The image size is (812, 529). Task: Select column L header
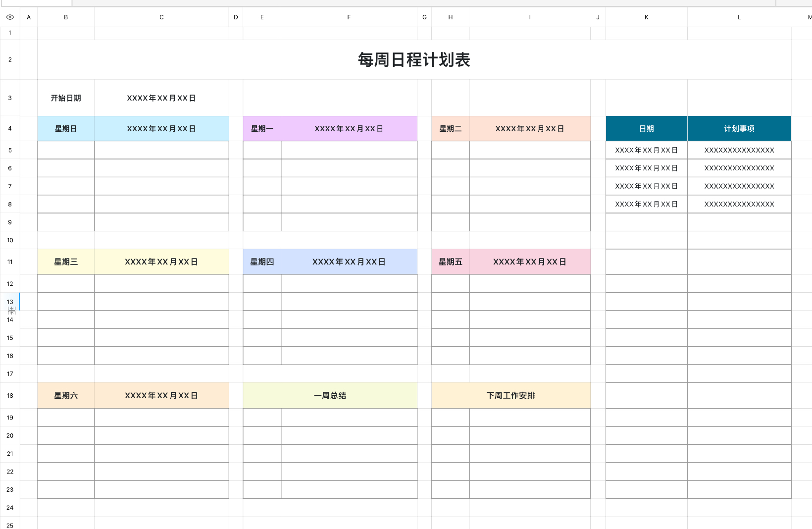point(740,17)
